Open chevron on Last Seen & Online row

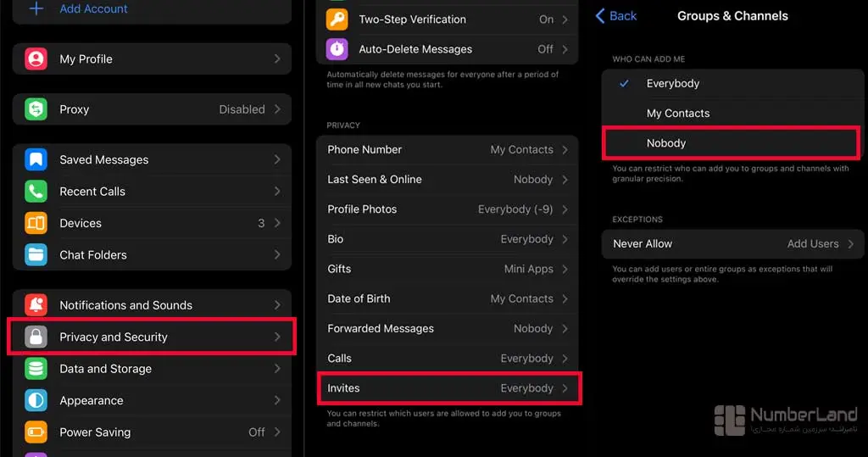click(565, 180)
